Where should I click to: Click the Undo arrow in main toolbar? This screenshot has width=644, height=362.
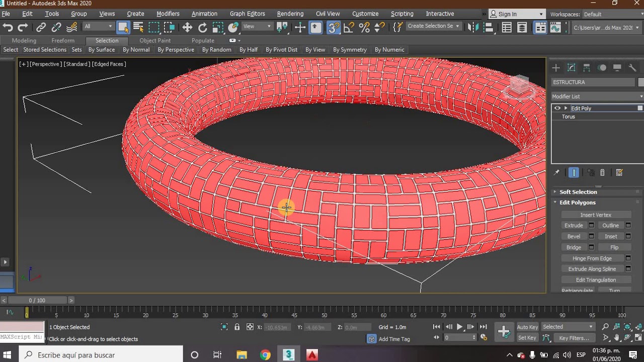[8, 28]
